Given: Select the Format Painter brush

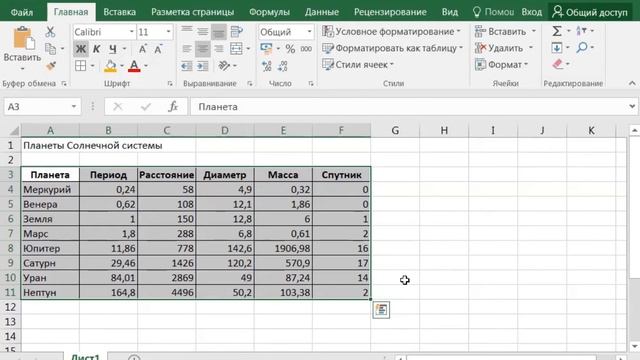Looking at the screenshot, I should point(51,66).
